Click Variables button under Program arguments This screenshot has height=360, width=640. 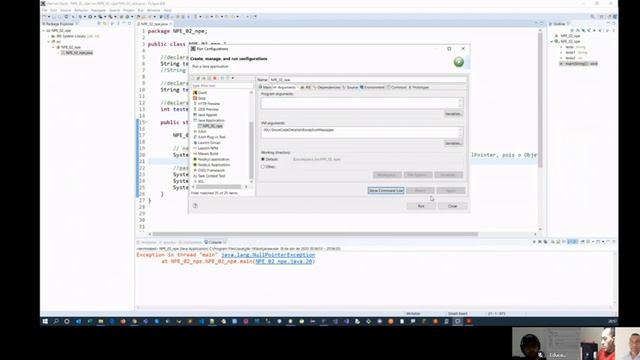(453, 114)
